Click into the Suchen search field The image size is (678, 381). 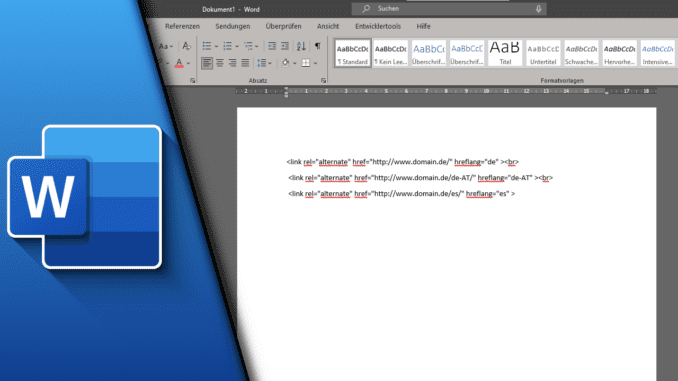pyautogui.click(x=449, y=9)
